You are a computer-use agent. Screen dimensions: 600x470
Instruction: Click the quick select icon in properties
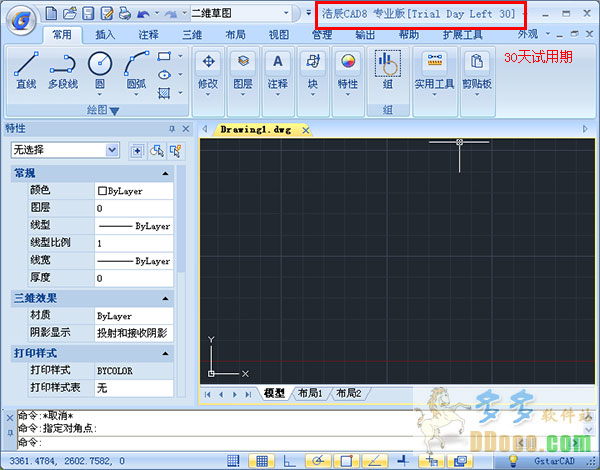[x=176, y=151]
